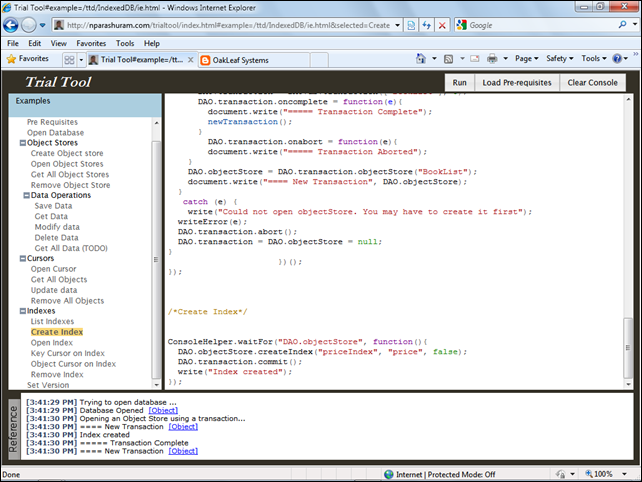This screenshot has height=482, width=642.
Task: Click the search magnifier icon
Action: point(622,25)
